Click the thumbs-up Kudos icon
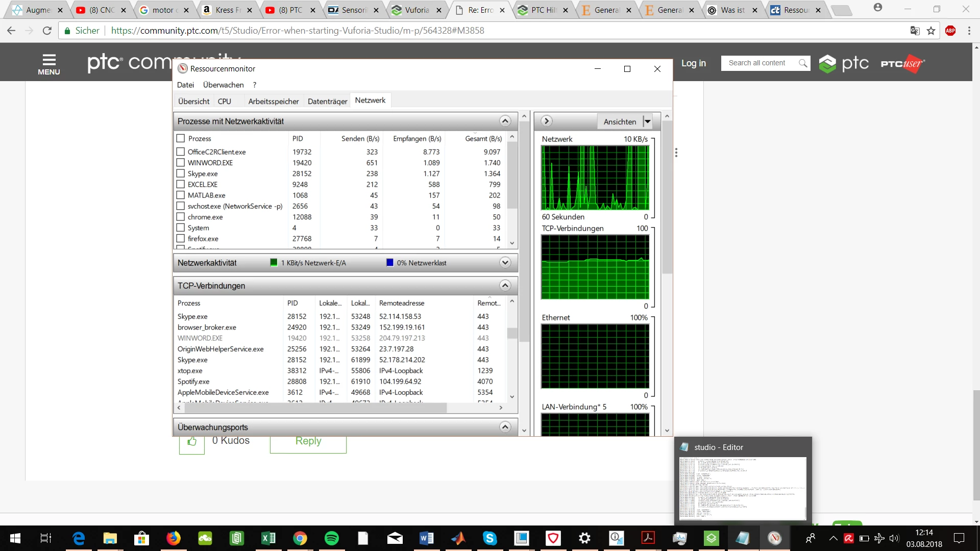 coord(192,441)
